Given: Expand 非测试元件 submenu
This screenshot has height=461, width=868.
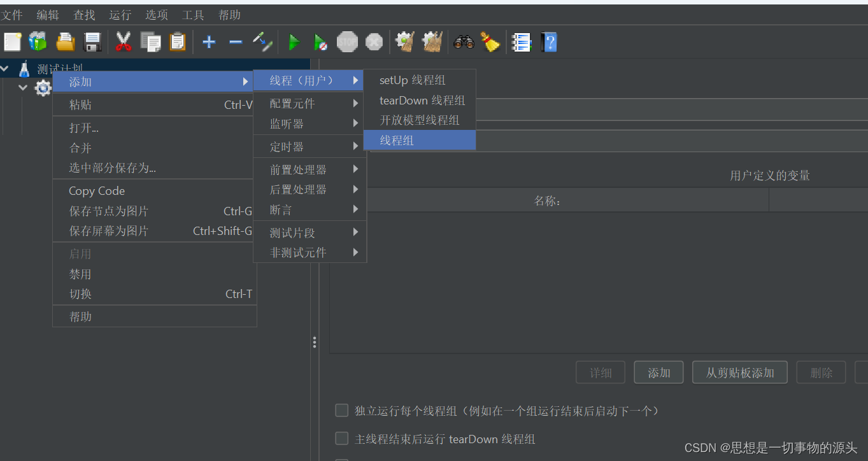Looking at the screenshot, I should pos(309,252).
